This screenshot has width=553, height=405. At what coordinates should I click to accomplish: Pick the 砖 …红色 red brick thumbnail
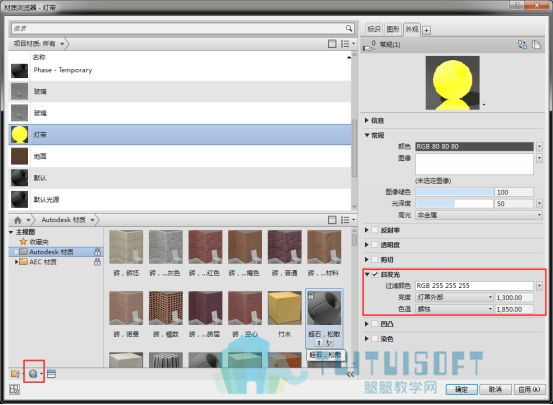[x=205, y=247]
